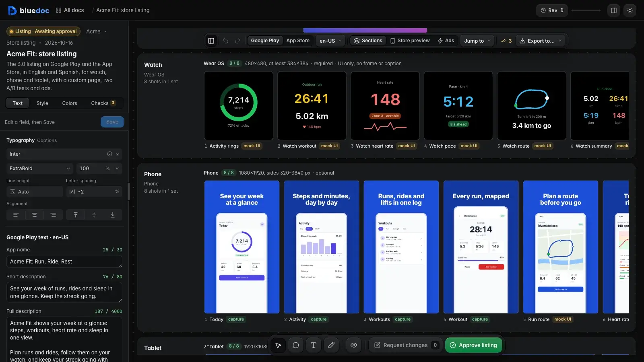Open the 'See your week at a glance' phone shot
644x362 pixels.
tap(242, 247)
